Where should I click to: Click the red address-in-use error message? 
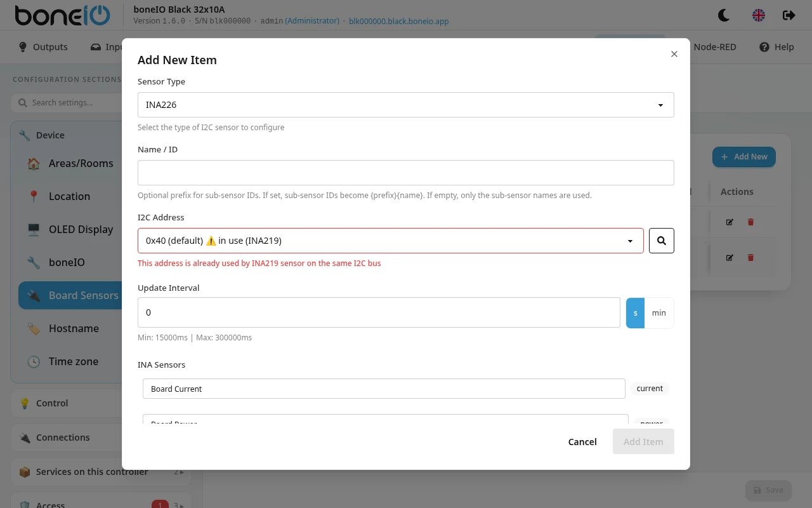259,263
